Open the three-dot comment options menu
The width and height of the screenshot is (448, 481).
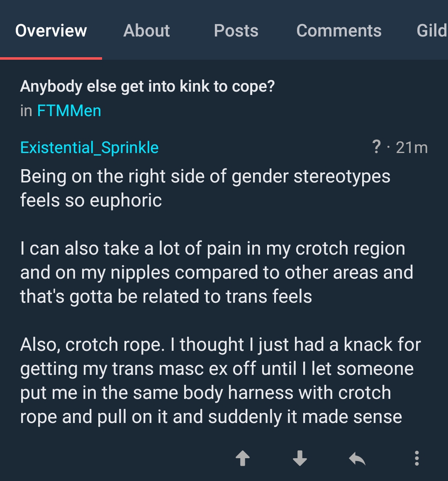tap(416, 459)
